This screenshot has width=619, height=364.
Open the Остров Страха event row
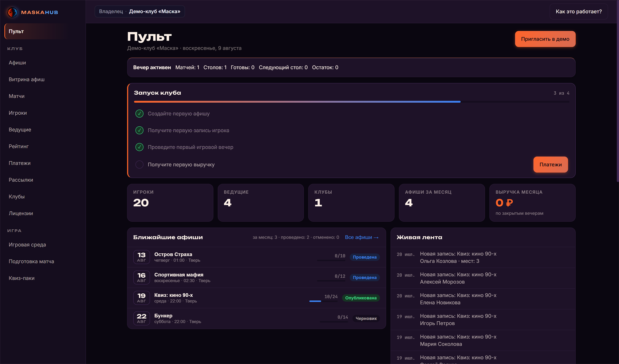pyautogui.click(x=256, y=257)
